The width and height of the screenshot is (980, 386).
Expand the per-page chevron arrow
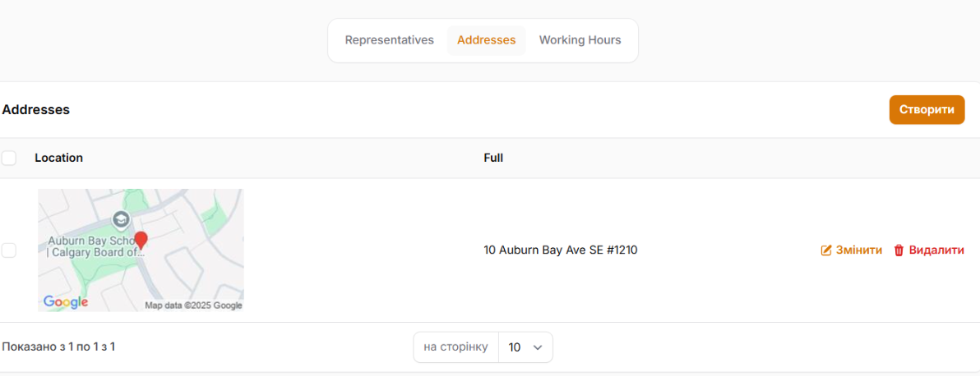538,347
